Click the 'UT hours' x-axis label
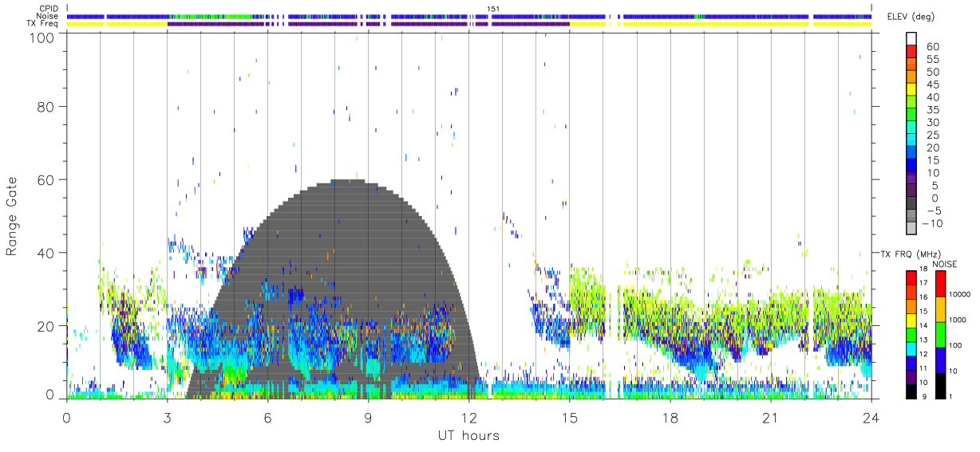Image resolution: width=980 pixels, height=452 pixels. tap(468, 435)
